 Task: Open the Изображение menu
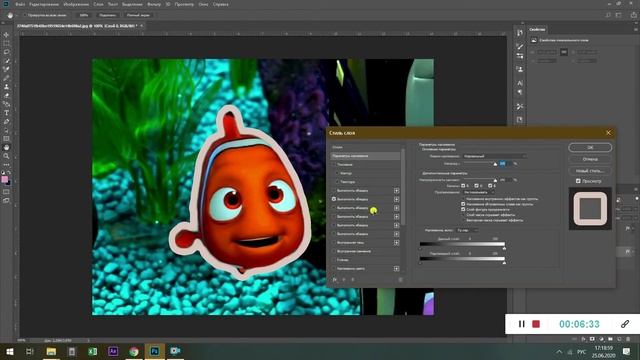tap(76, 4)
